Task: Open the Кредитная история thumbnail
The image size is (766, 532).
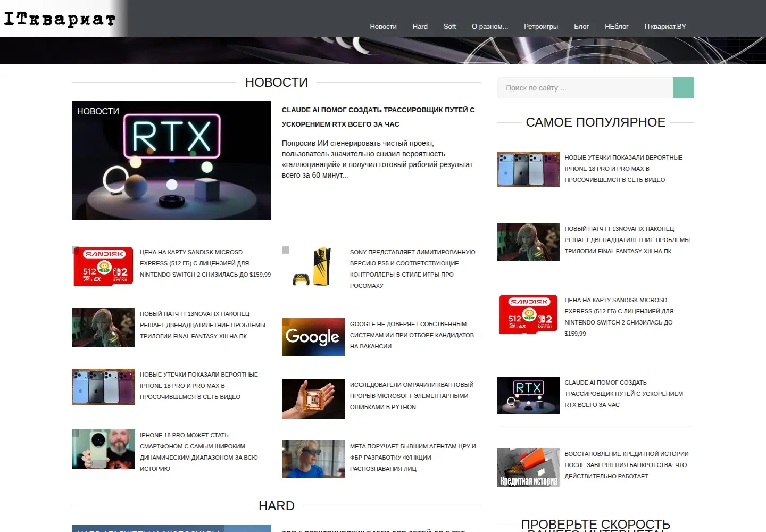Action: [528, 467]
